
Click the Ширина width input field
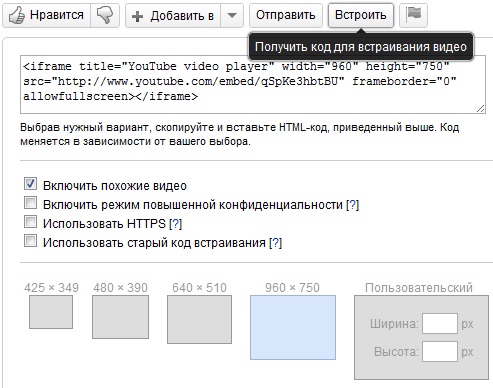click(440, 323)
